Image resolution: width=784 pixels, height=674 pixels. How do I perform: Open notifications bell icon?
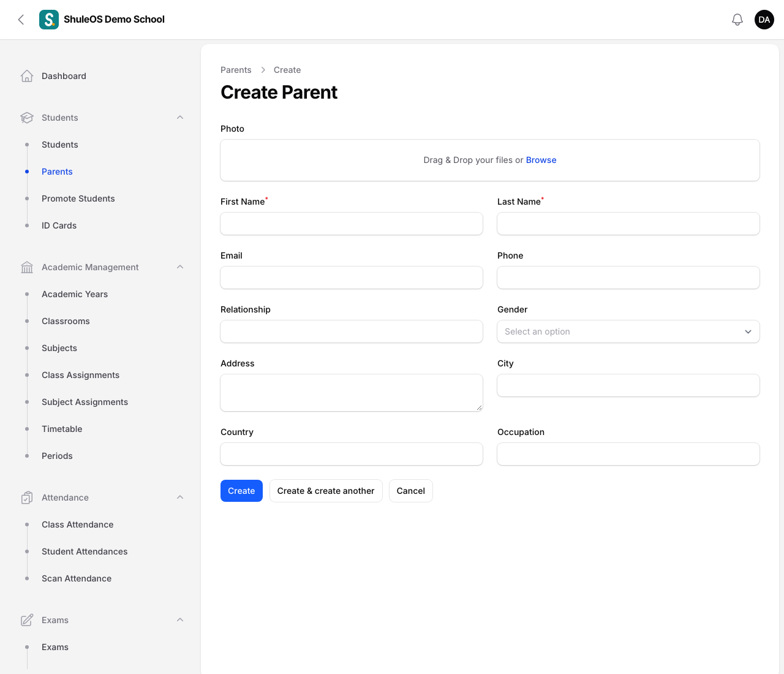737,20
